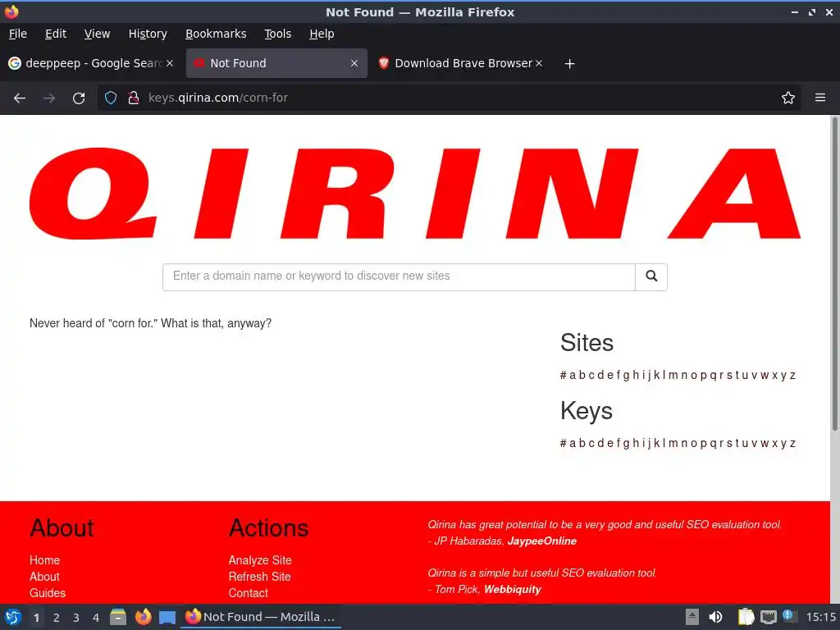Switch to the deeppeep Google Search tab
The height and width of the screenshot is (630, 840).
91,63
